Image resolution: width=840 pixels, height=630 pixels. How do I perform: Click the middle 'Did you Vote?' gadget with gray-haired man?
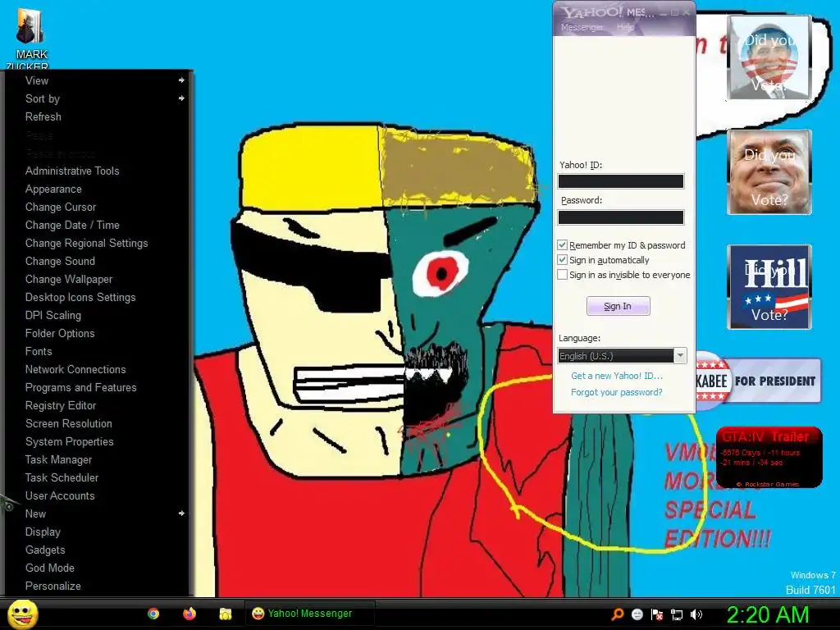click(x=769, y=172)
